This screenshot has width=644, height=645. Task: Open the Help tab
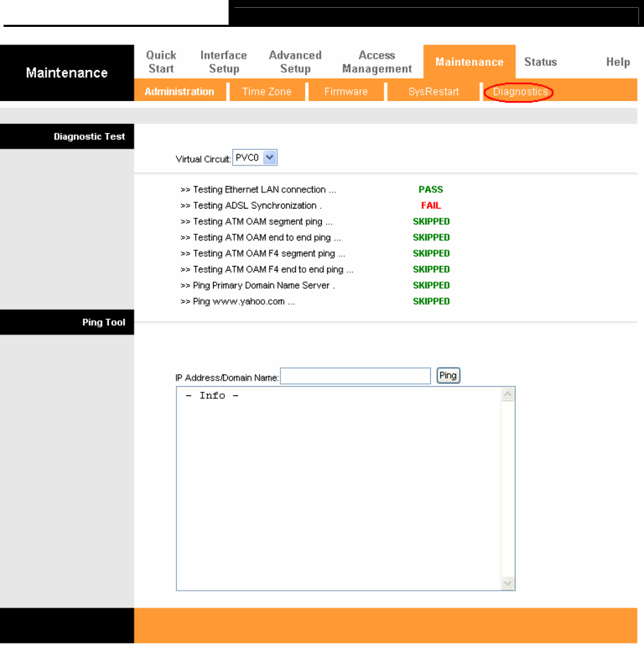618,62
